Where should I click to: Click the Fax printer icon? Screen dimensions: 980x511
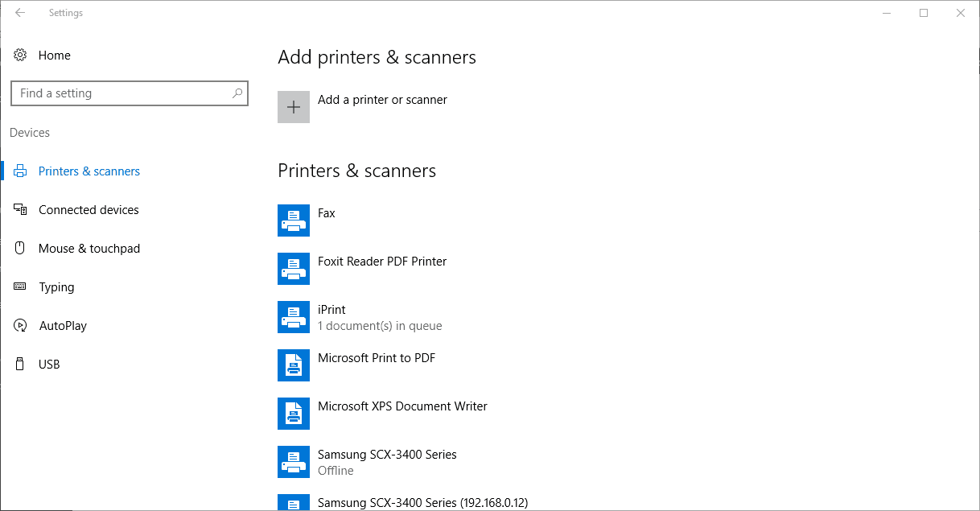[294, 220]
